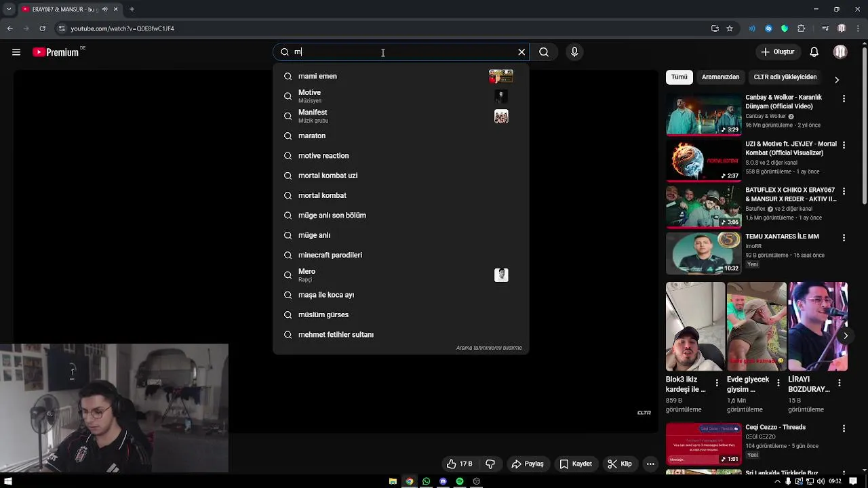Pick suggestion 'Manifest' Müzik grubu
Screen dimensions: 868x488
coord(400,116)
